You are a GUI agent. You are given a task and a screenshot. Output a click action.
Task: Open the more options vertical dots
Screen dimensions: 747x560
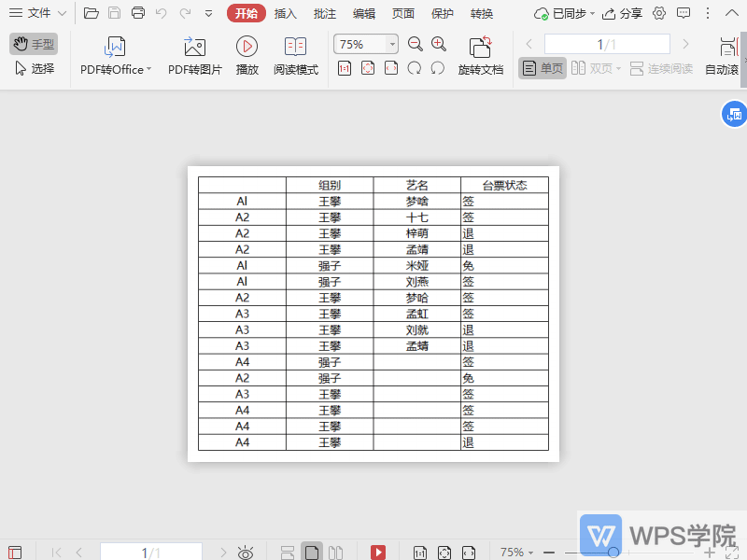point(708,13)
